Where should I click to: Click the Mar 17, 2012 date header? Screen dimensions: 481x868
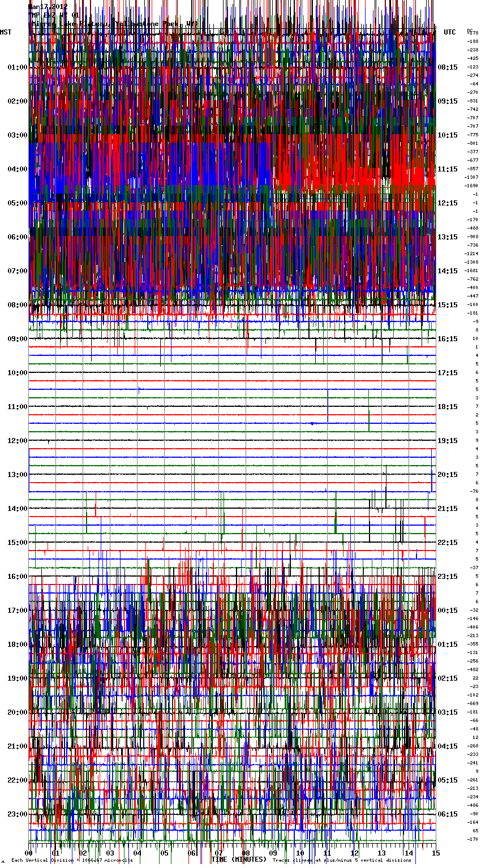[48, 7]
